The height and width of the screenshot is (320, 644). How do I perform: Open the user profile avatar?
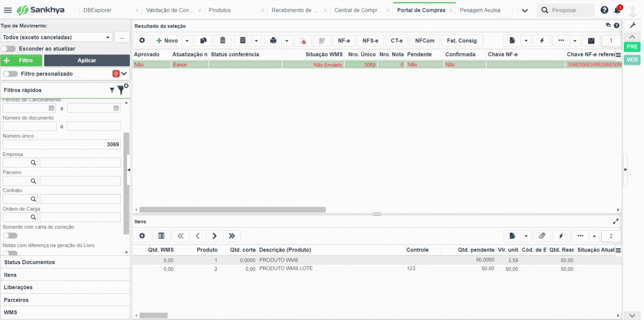633,10
